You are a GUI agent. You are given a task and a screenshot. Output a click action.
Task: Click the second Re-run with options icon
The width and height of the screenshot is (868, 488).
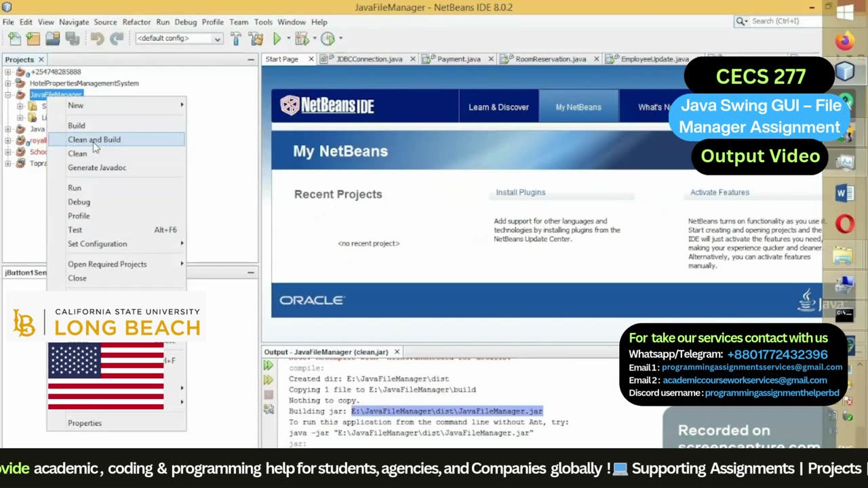tap(269, 380)
